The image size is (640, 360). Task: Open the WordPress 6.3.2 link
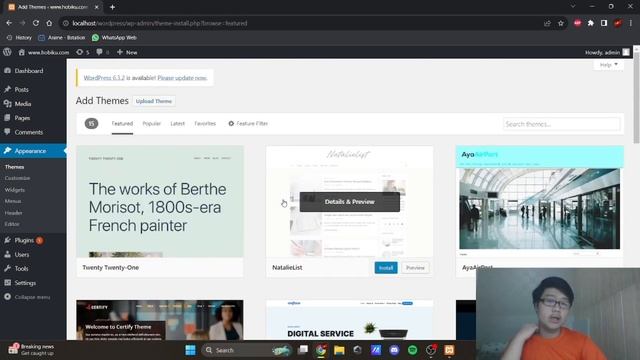pos(104,78)
